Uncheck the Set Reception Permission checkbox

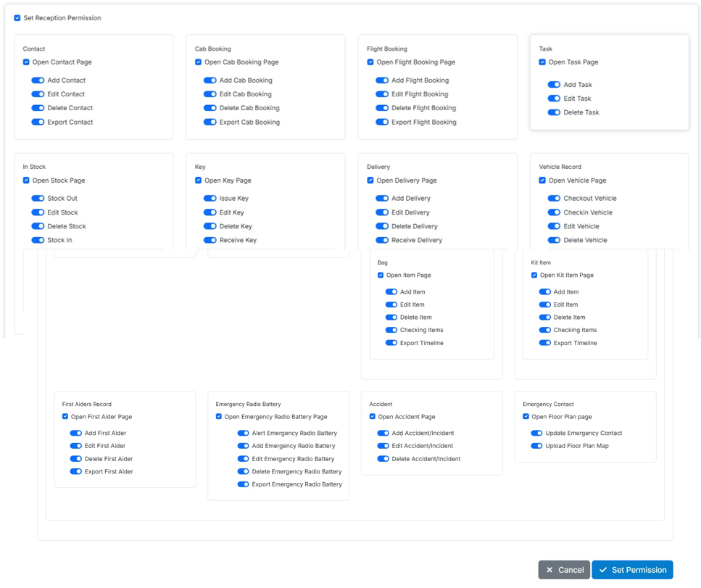click(17, 18)
